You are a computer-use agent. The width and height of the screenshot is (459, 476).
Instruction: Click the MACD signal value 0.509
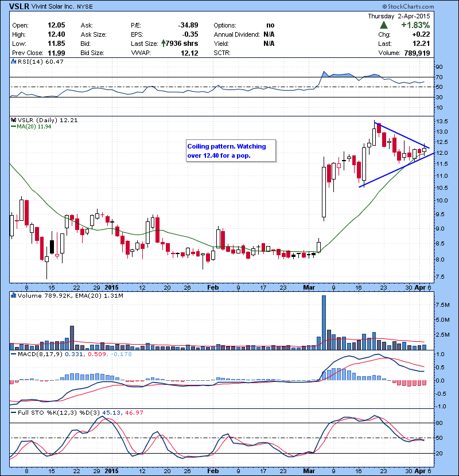(97, 354)
